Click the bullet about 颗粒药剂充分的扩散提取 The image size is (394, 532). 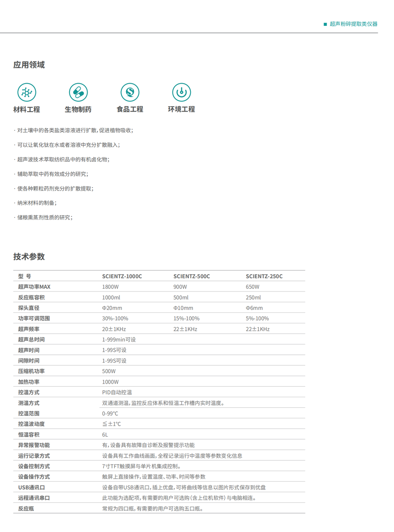coord(53,188)
